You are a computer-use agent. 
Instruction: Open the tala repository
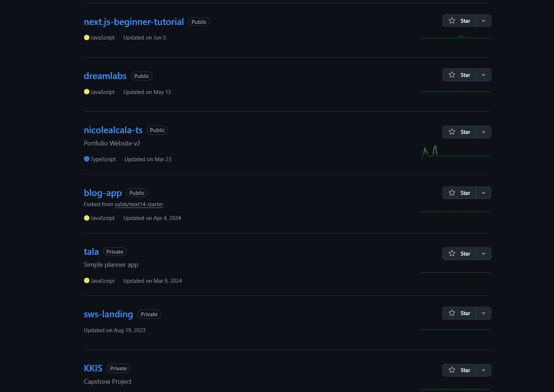91,252
